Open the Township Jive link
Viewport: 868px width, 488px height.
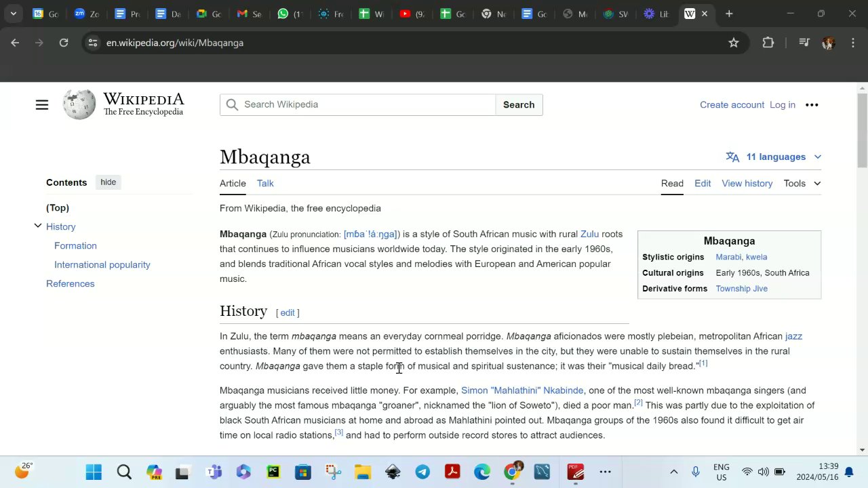click(742, 289)
